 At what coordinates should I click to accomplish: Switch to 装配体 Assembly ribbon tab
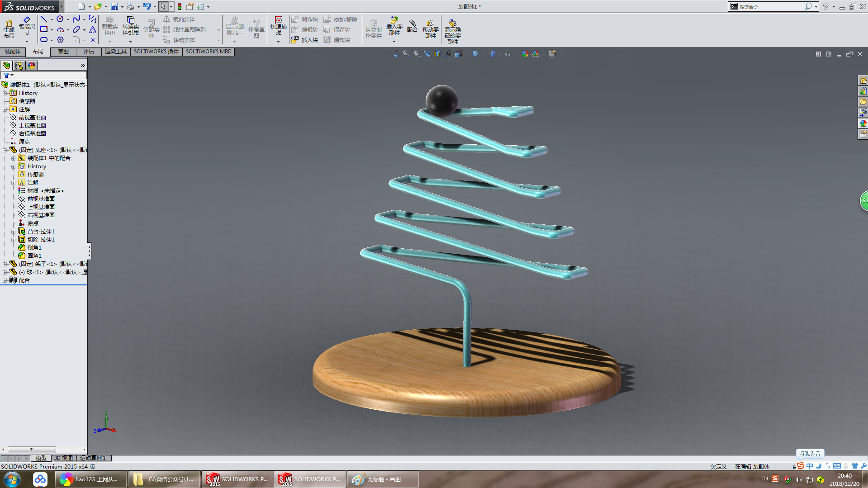[12, 52]
